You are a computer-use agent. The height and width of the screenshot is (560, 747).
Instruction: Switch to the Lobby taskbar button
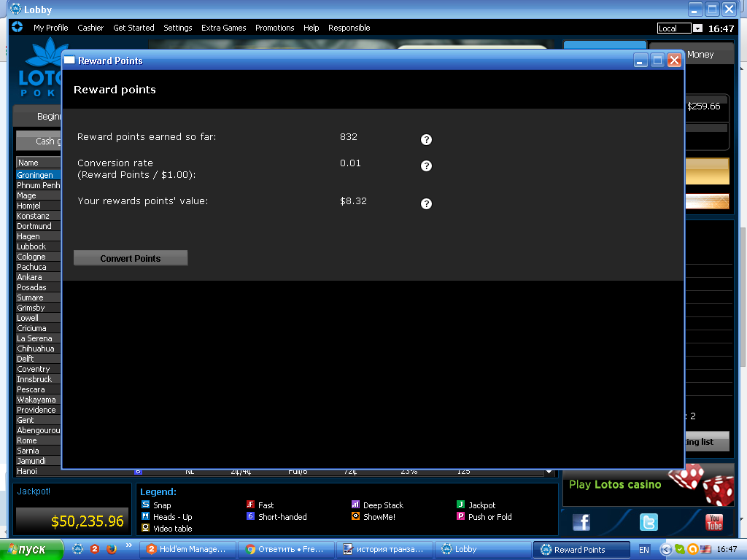pos(483,550)
